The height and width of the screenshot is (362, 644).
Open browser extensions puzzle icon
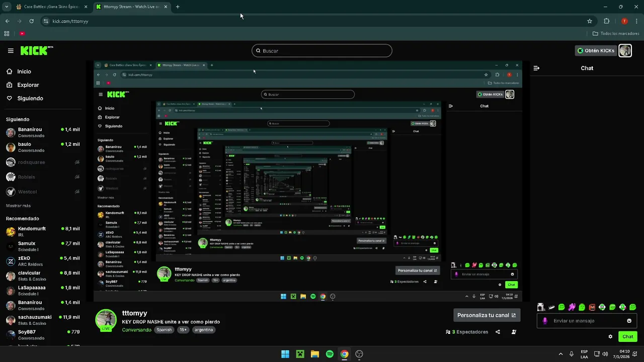click(606, 21)
